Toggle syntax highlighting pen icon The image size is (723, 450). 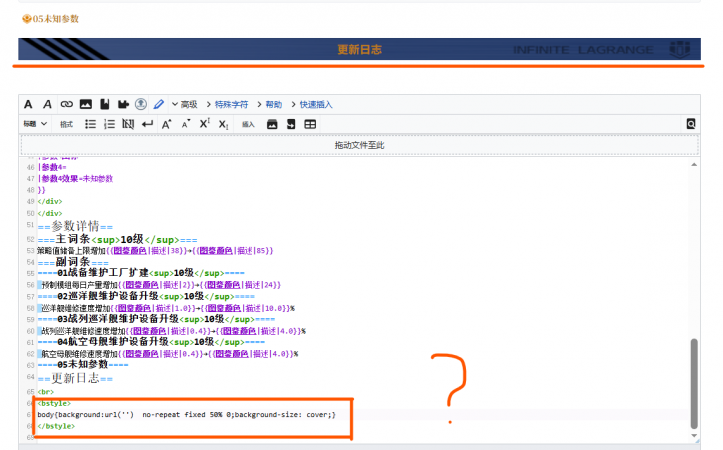click(159, 104)
